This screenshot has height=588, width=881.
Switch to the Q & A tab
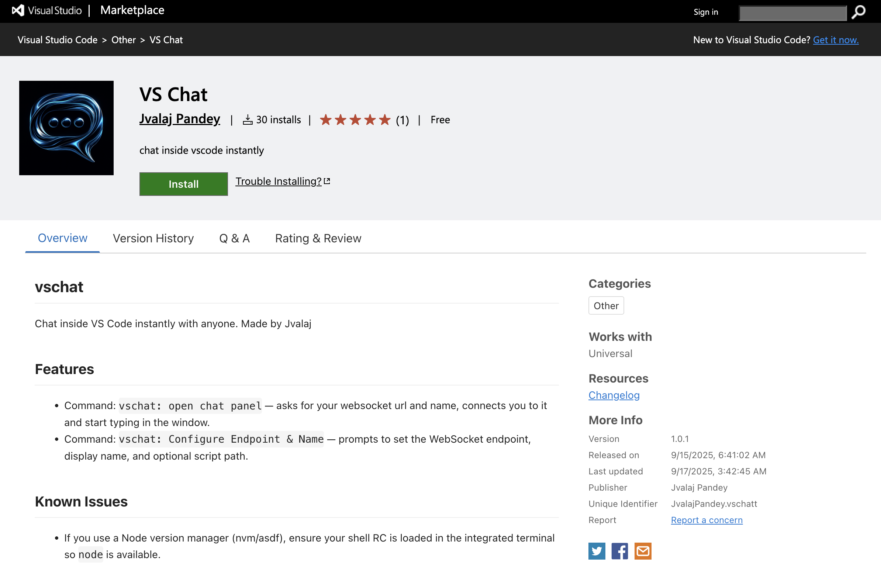click(x=234, y=239)
